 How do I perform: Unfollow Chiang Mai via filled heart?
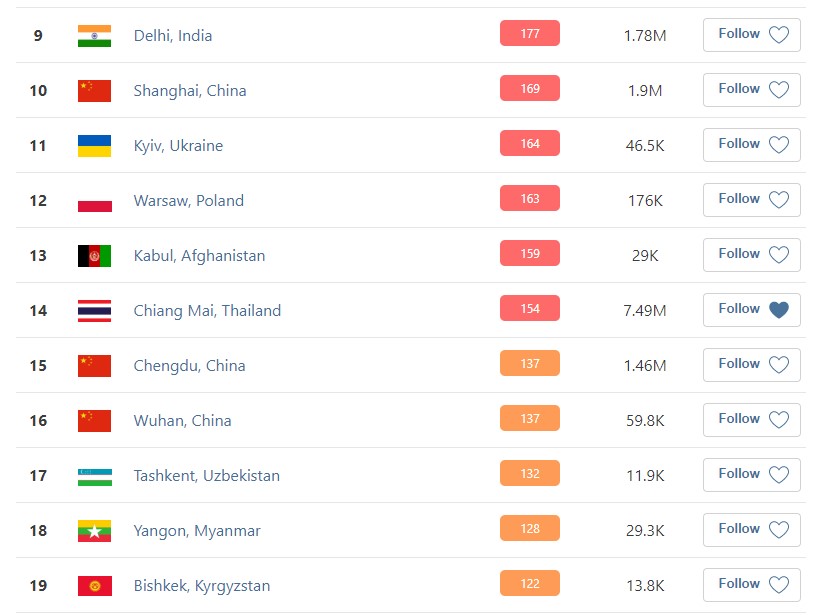(x=779, y=310)
